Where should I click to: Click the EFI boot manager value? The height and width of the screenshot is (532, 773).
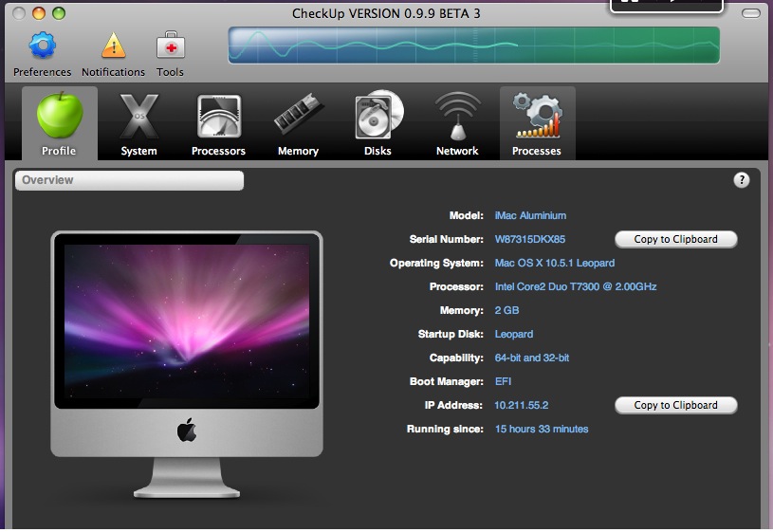click(x=503, y=381)
